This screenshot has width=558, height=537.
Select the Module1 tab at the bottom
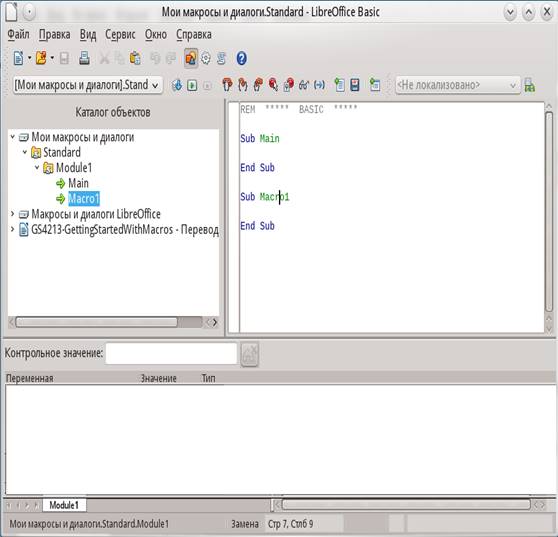coord(64,505)
